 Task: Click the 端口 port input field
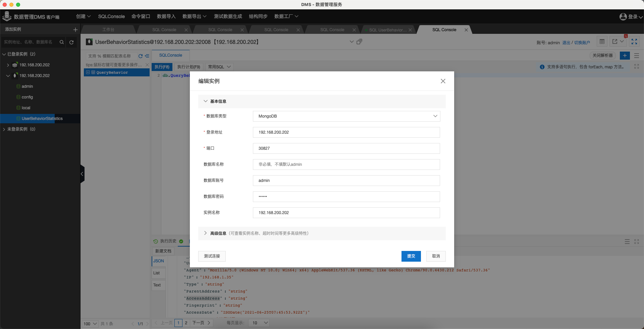tap(346, 148)
